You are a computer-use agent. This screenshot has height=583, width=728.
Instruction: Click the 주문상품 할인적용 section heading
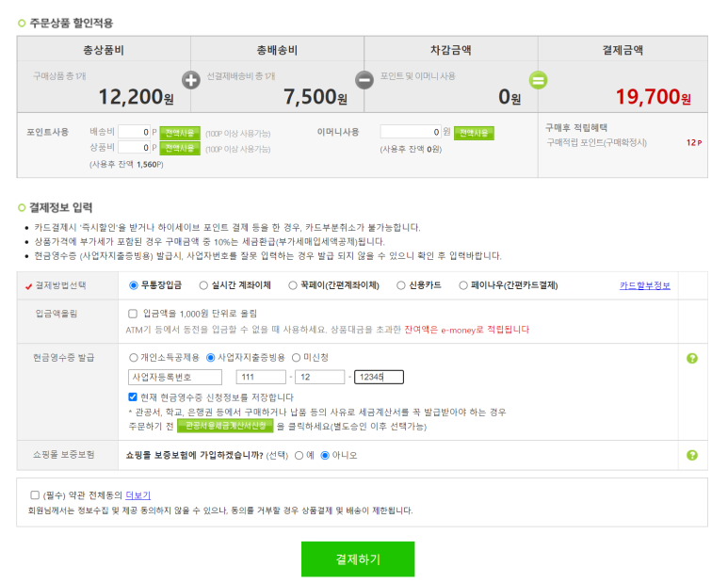tap(71, 23)
